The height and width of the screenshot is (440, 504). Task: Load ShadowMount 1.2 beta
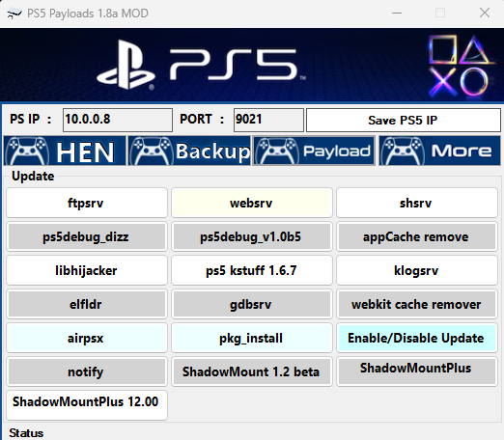252,371
